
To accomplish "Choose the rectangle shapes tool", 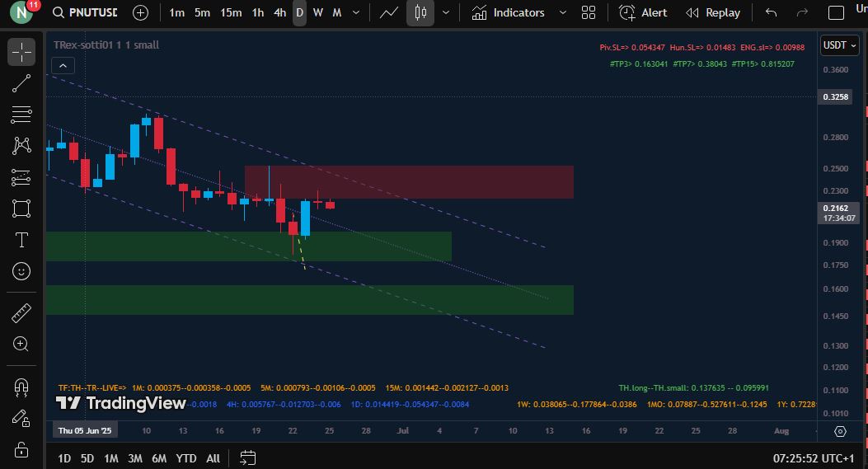I will pos(21,209).
